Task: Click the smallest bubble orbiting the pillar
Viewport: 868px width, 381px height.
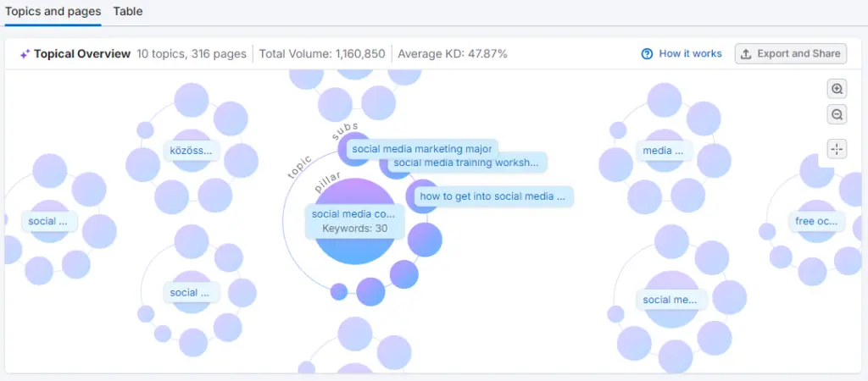Action: [x=339, y=291]
